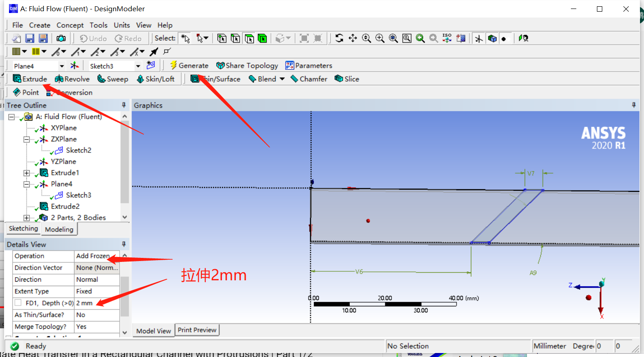644x357 pixels.
Task: Expand the 2 Parts, 2 Bodies node
Action: (x=26, y=218)
